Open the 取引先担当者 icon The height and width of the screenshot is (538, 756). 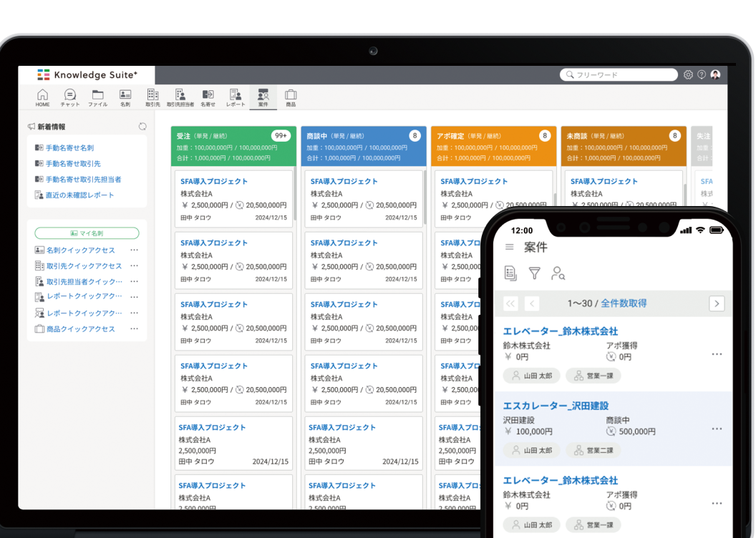tap(180, 98)
